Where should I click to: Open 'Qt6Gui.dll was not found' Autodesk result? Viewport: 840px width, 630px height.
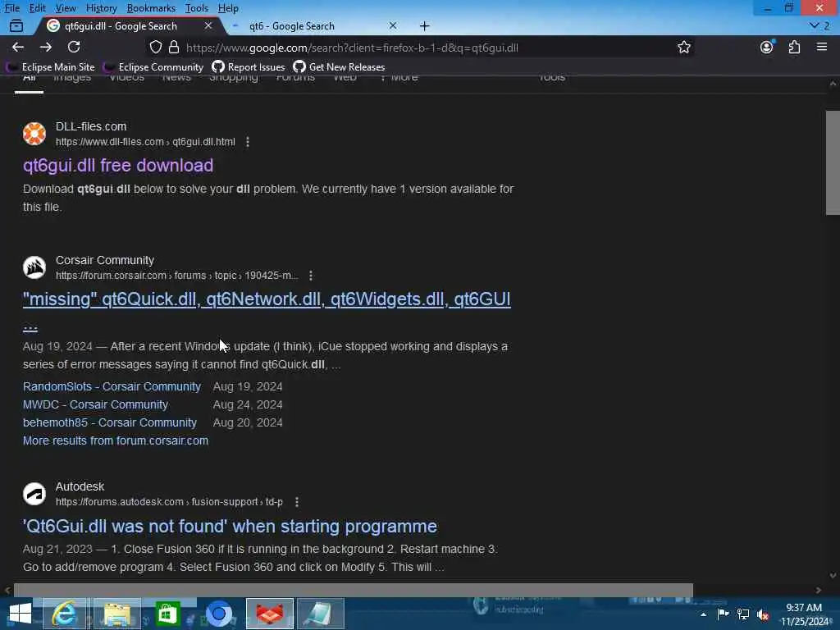pos(230,526)
